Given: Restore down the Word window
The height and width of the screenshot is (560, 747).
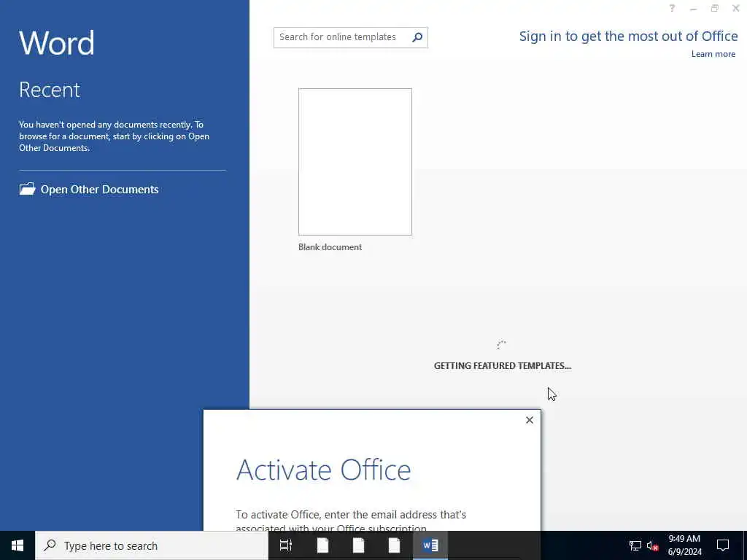Looking at the screenshot, I should pos(715,8).
